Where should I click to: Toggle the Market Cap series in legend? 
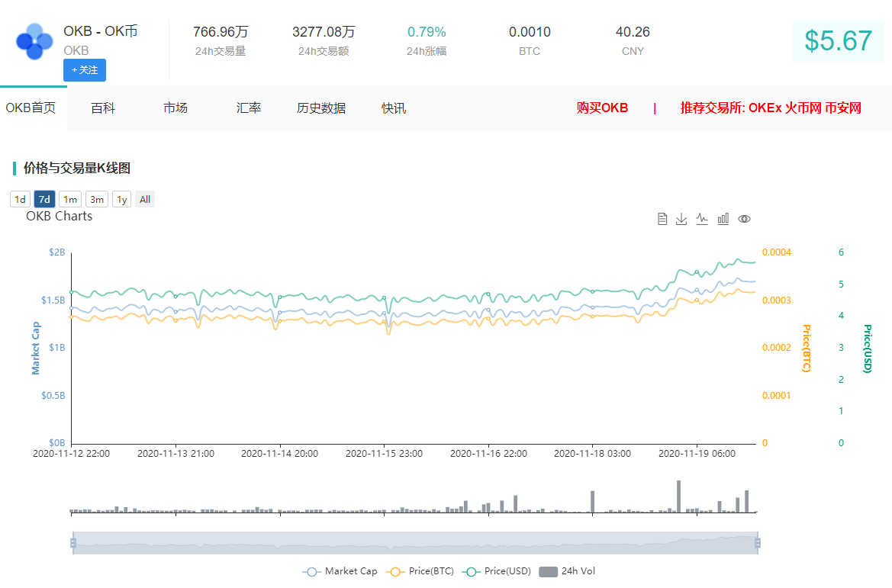click(340, 571)
